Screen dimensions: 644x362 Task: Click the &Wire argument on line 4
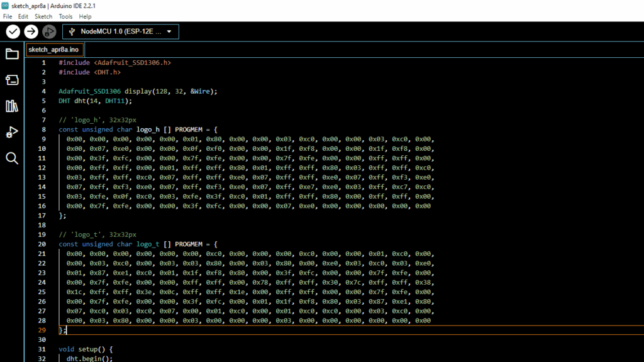click(200, 92)
